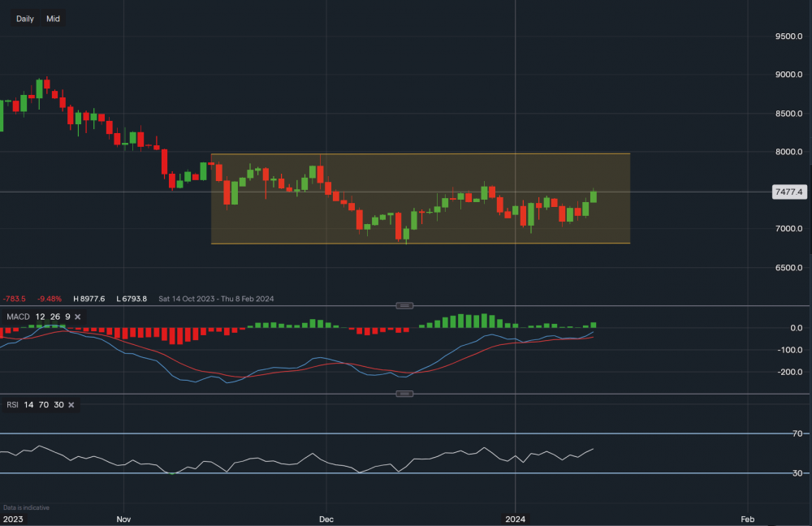Select the RSI 14 period value
Viewport: 812px width, 526px height.
point(29,404)
